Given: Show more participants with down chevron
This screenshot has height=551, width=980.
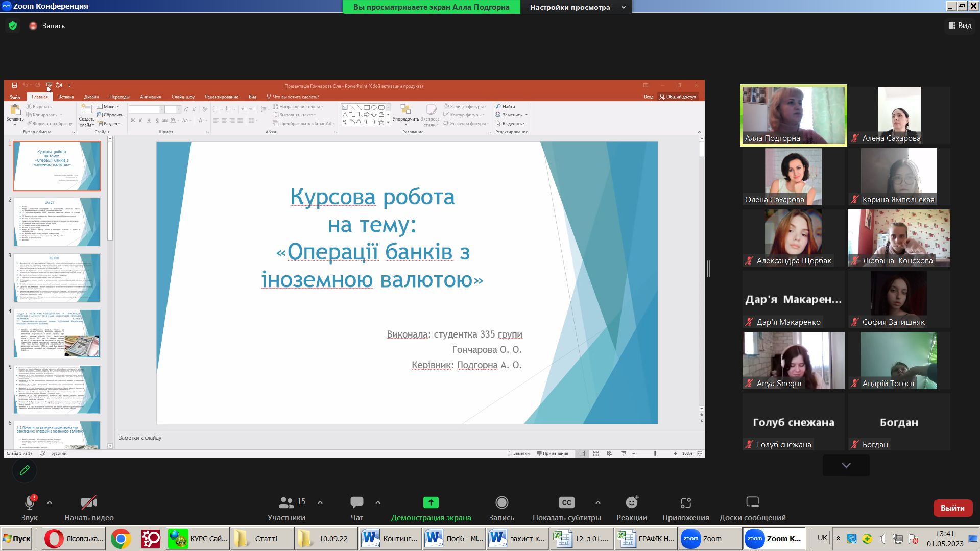Looking at the screenshot, I should pyautogui.click(x=846, y=465).
